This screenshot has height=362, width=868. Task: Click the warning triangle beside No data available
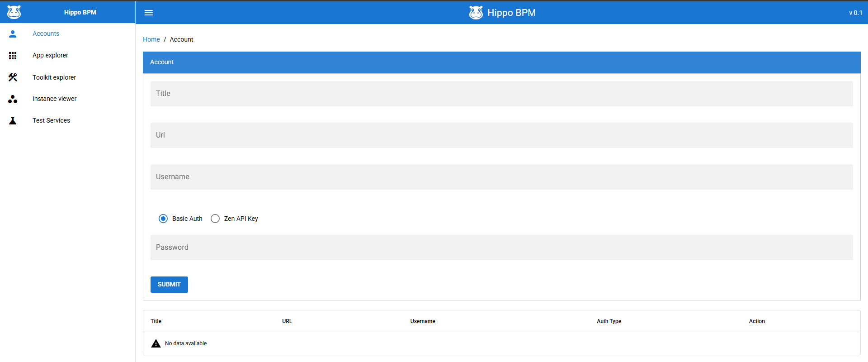click(156, 343)
